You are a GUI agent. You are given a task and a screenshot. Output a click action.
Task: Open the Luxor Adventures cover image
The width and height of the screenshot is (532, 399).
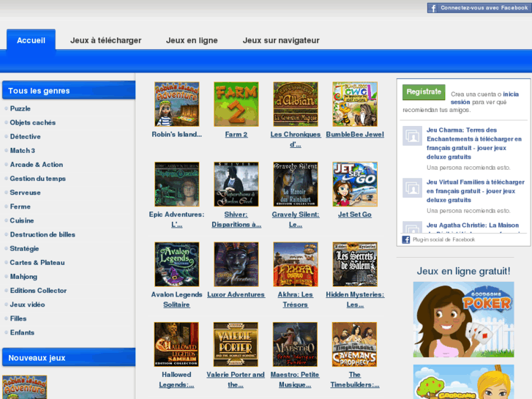(x=236, y=264)
